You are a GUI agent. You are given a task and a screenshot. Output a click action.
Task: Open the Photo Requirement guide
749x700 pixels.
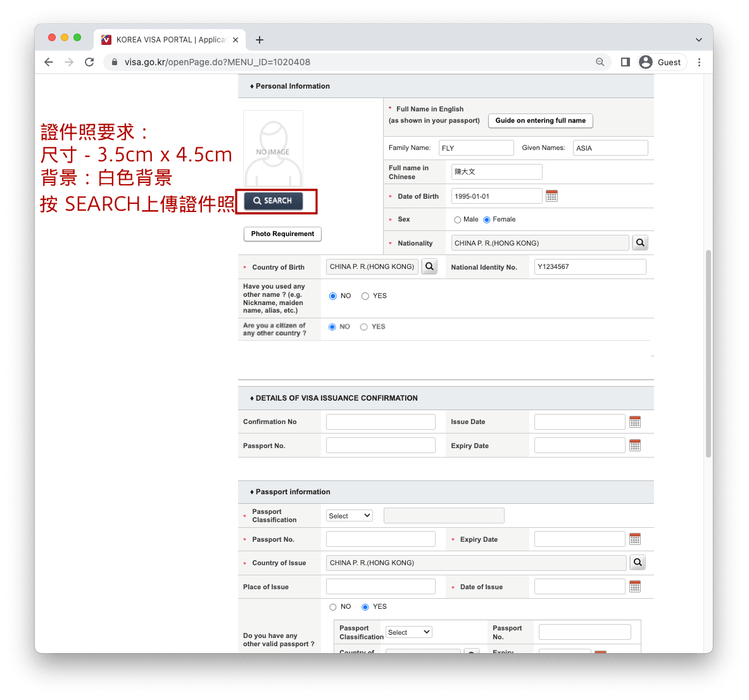pyautogui.click(x=282, y=234)
